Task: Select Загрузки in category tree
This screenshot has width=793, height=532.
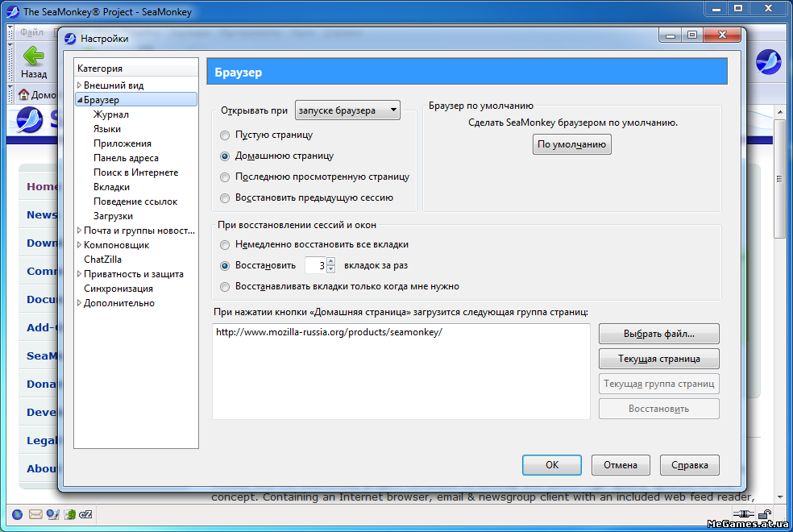Action: pyautogui.click(x=114, y=216)
